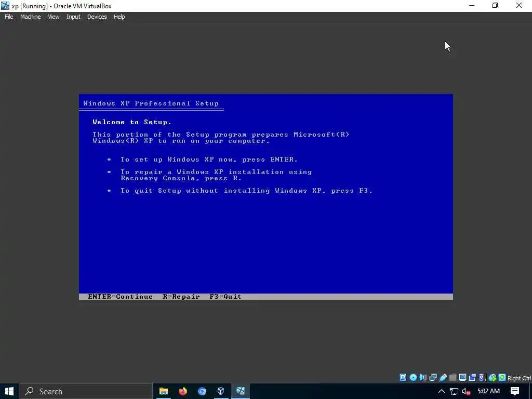Click 'To quit Setup without installing' line

click(247, 190)
